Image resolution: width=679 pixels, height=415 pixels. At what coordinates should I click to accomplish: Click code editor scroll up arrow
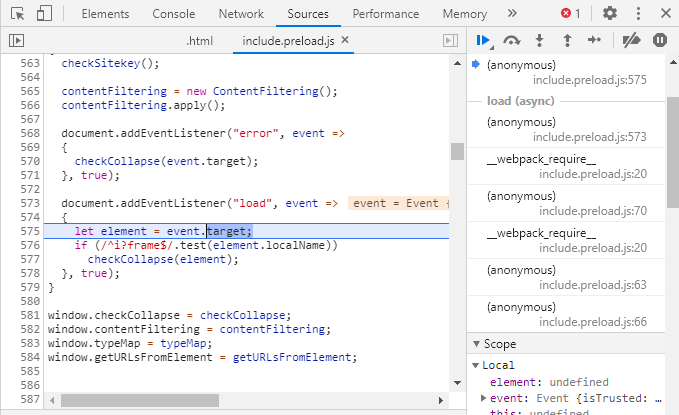tap(457, 63)
